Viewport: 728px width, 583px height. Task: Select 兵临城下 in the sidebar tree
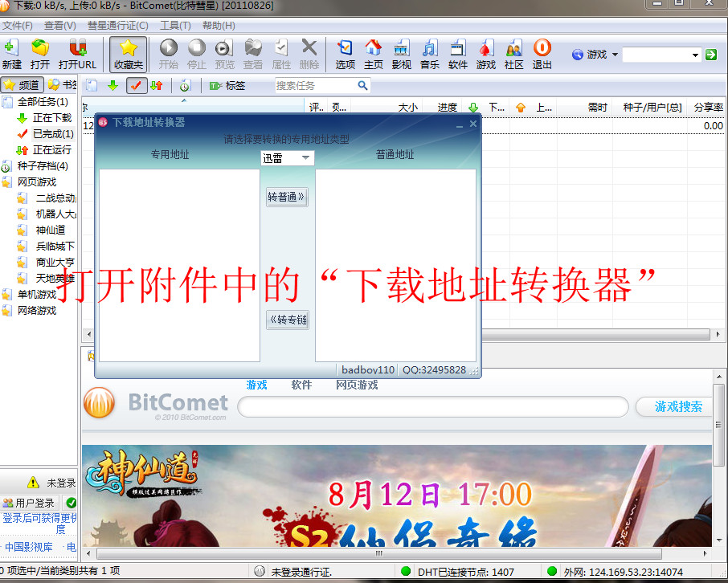tap(55, 246)
